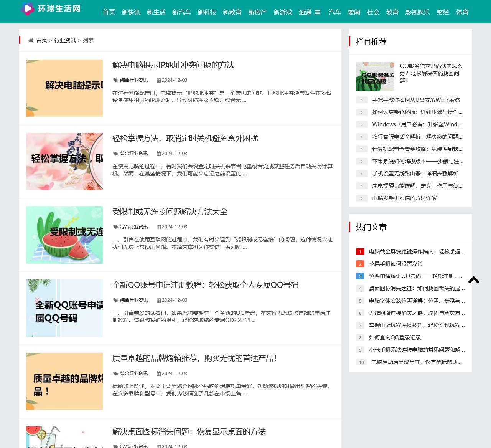Open article 全新QQ账号申请注册教程
491x448 pixels.
[205, 285]
